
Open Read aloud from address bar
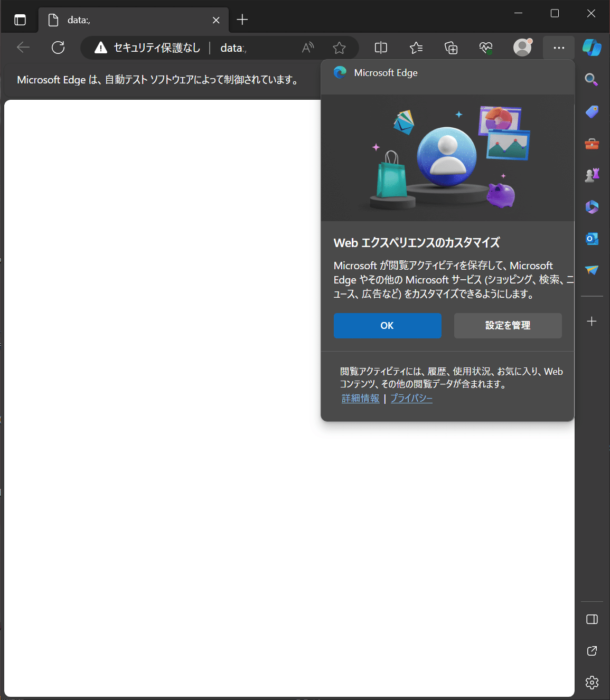pyautogui.click(x=308, y=48)
